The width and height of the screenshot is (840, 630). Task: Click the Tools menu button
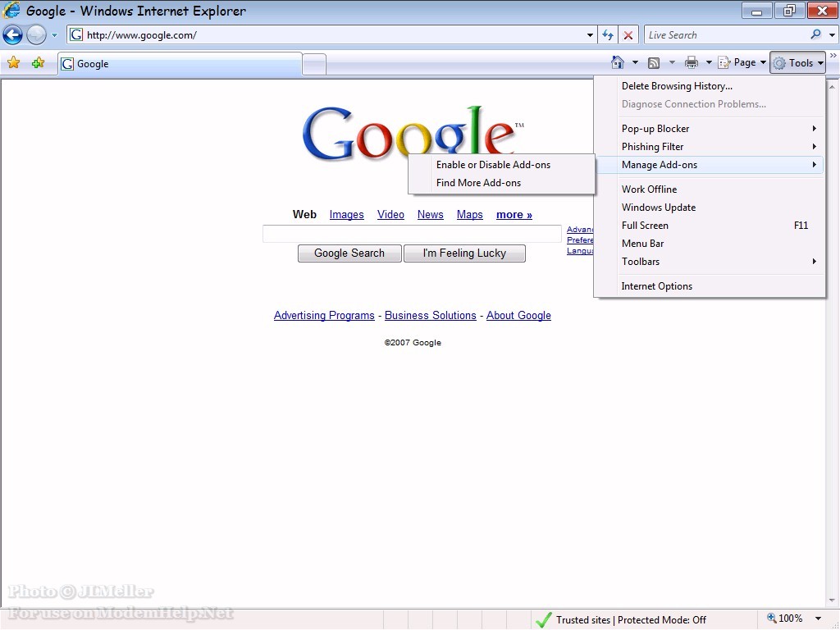pyautogui.click(x=797, y=62)
